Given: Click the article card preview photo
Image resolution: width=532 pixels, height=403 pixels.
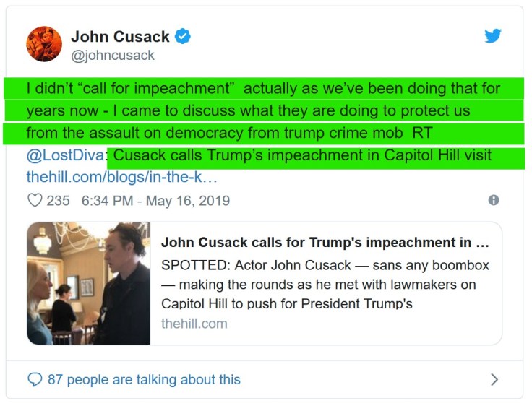Looking at the screenshot, I should click(88, 283).
